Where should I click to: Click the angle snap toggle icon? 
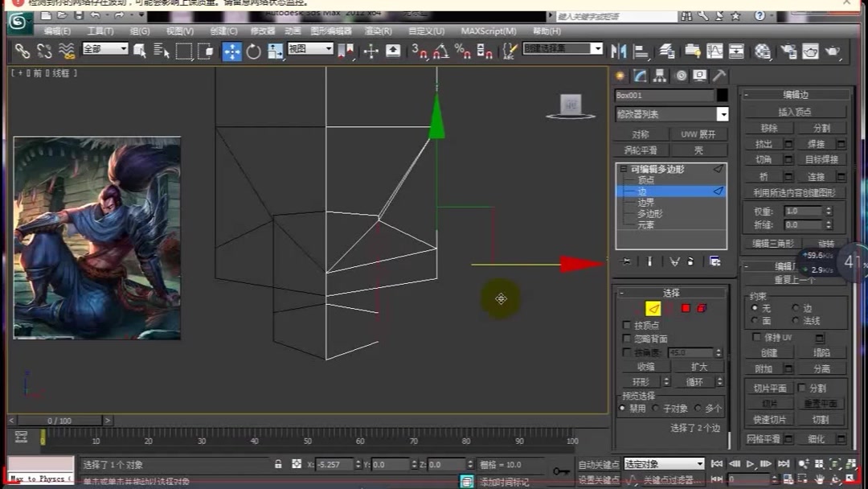pyautogui.click(x=440, y=51)
